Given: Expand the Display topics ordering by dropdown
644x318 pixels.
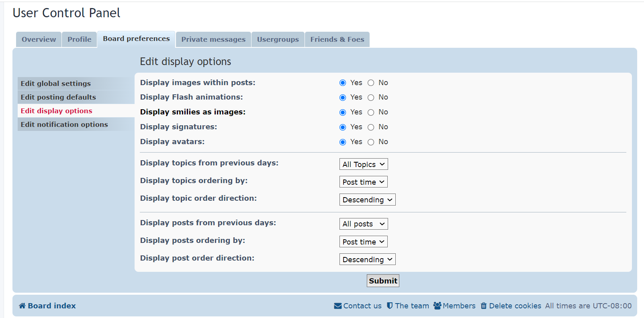Looking at the screenshot, I should coord(363,182).
